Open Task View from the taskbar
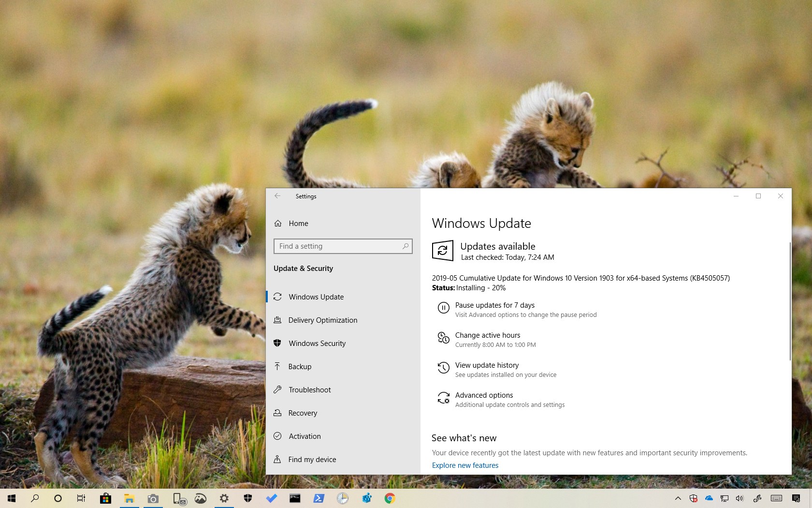The width and height of the screenshot is (812, 508). coord(81,498)
